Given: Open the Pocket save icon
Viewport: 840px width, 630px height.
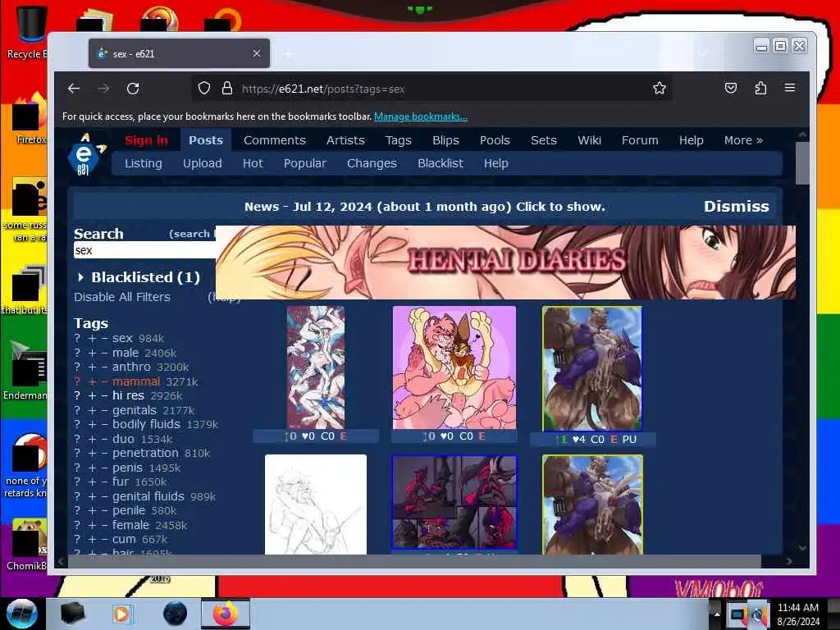Looking at the screenshot, I should click(731, 89).
